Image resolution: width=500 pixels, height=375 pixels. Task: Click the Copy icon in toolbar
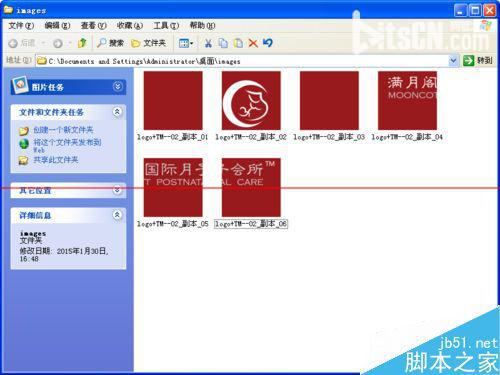pyautogui.click(x=223, y=43)
